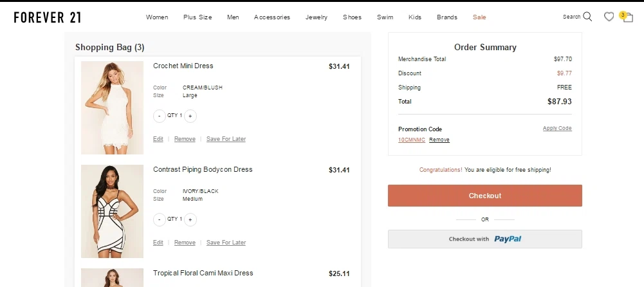Remove the 10CMNMC promotion code
This screenshot has width=644, height=287.
[439, 140]
